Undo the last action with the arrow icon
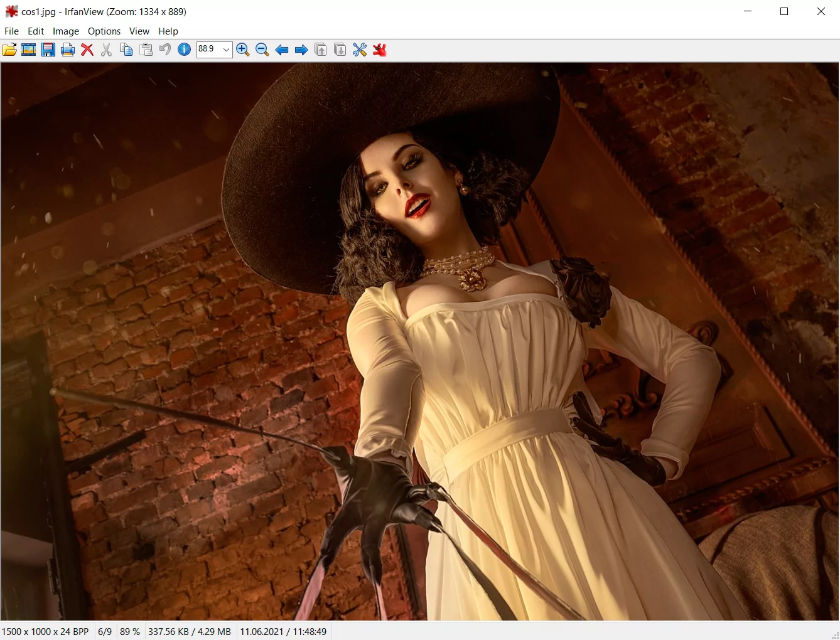 [x=165, y=50]
